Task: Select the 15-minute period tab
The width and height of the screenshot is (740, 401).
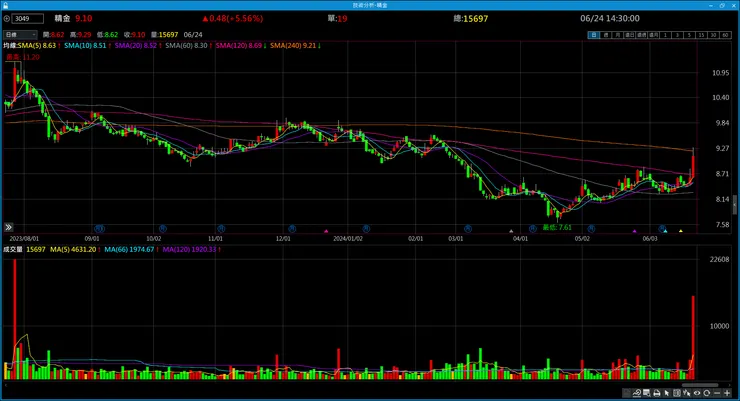Action: point(702,35)
